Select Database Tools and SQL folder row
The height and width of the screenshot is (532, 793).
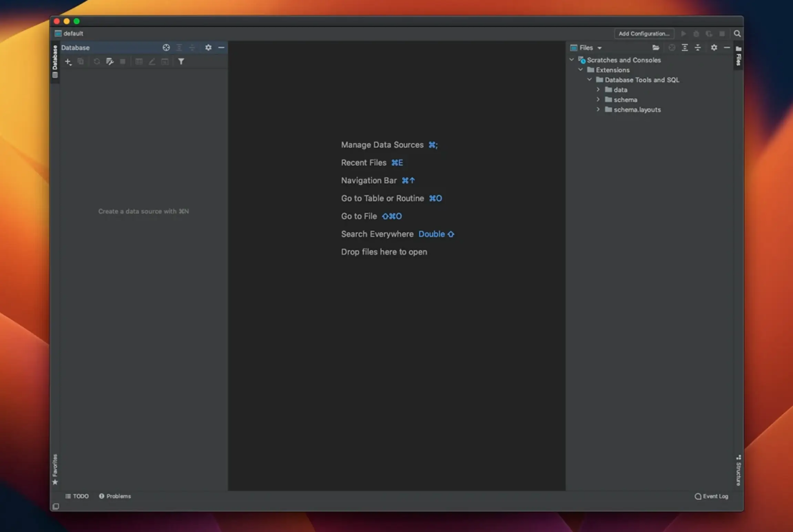click(650, 80)
